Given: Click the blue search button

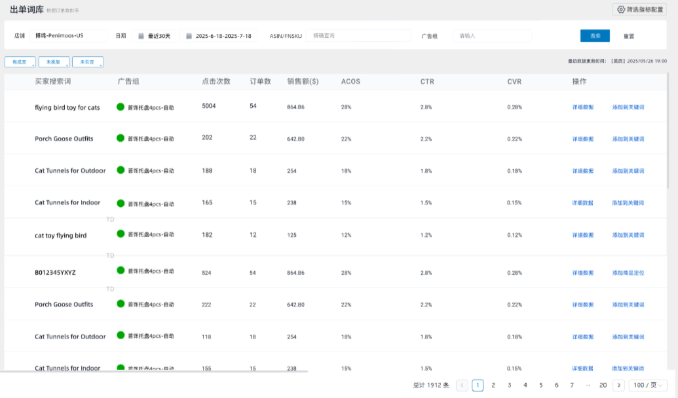Looking at the screenshot, I should [x=595, y=36].
